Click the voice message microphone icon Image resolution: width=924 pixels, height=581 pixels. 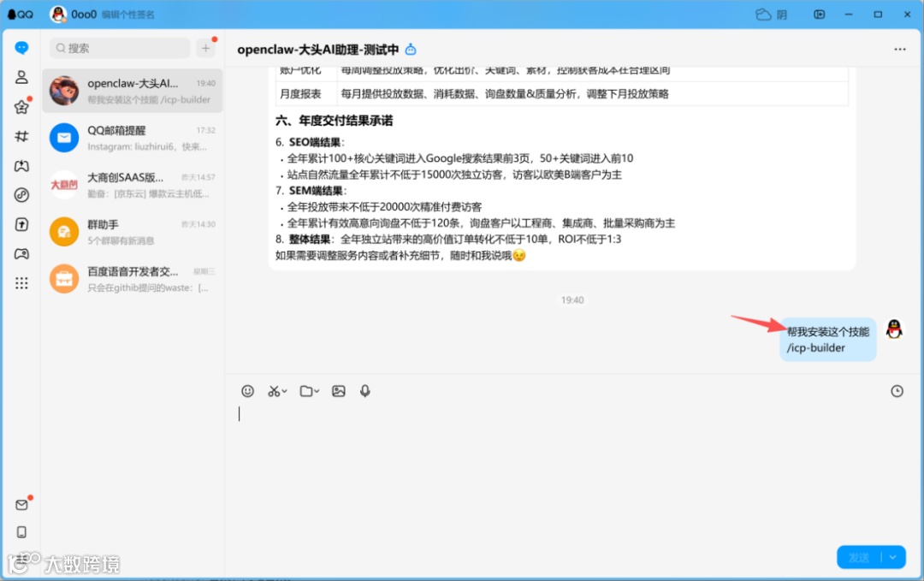click(x=365, y=391)
